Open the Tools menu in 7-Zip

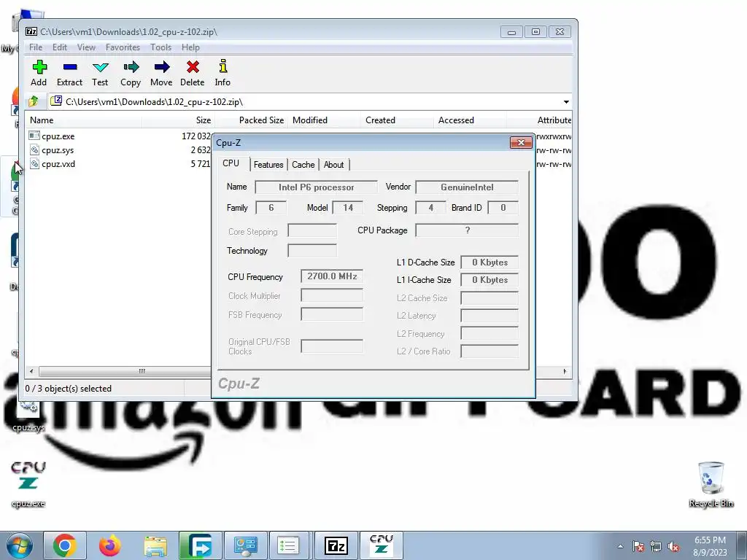[x=160, y=47]
